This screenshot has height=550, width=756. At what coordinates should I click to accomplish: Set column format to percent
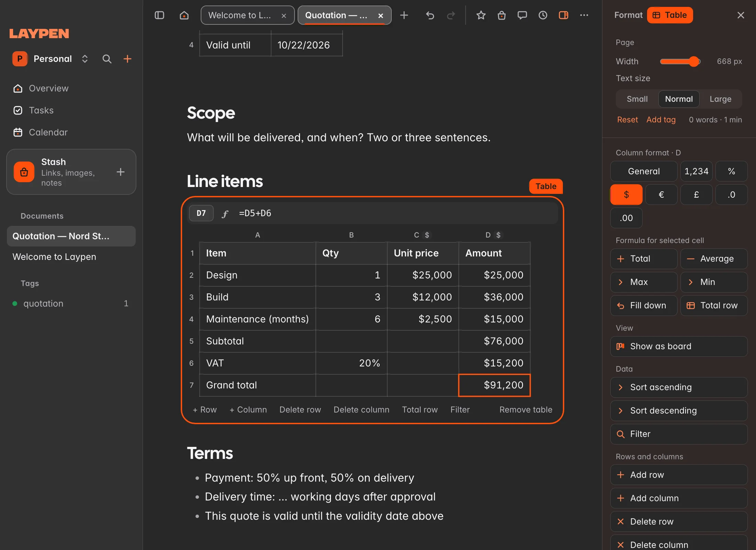pyautogui.click(x=732, y=171)
